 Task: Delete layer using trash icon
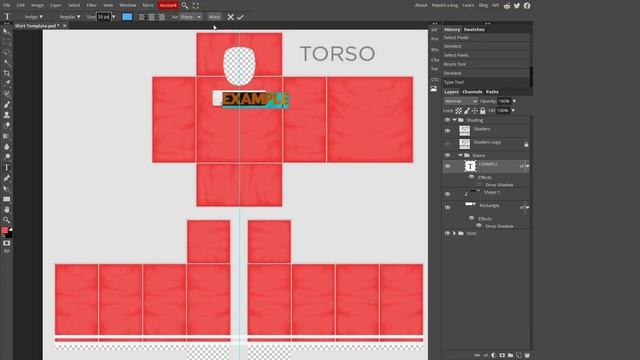[527, 355]
